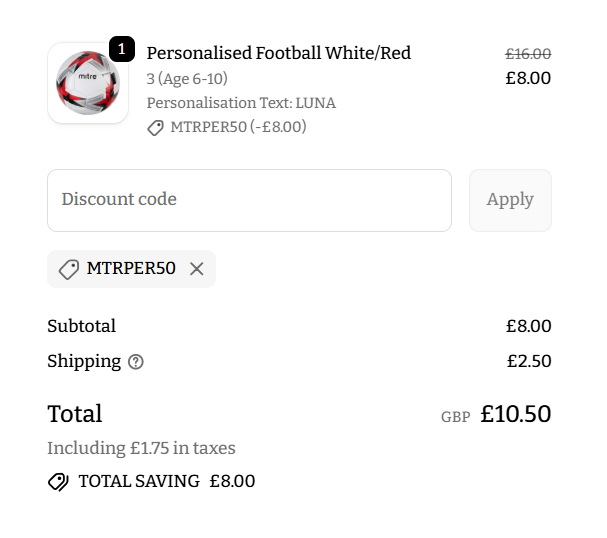Viewport: 607px width, 538px height.
Task: Focus the Discount code input field
Action: 249,200
